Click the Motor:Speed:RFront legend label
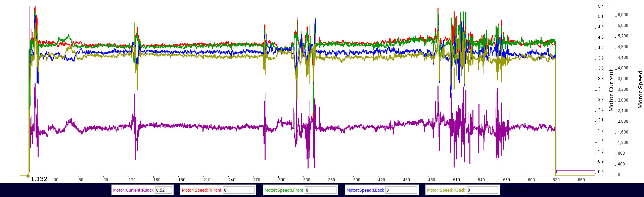Image resolution: width=644 pixels, height=197 pixels. [x=201, y=190]
